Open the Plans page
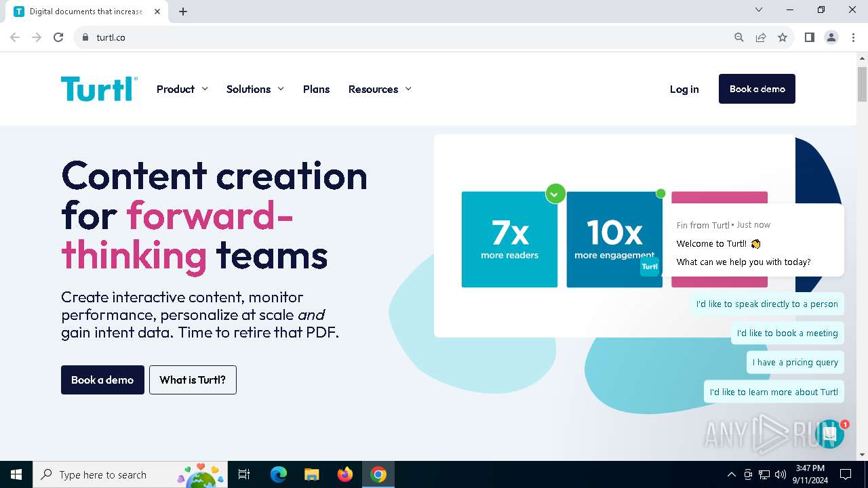This screenshot has height=488, width=868. point(316,89)
